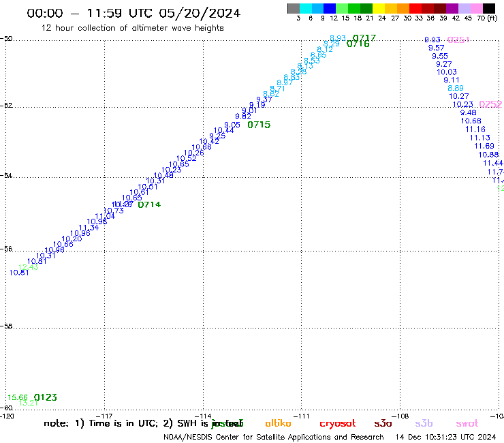Viewport: 504px width, 443px height.
Task: Click the red 'cryosat' satellite legend label
Action: [x=338, y=424]
